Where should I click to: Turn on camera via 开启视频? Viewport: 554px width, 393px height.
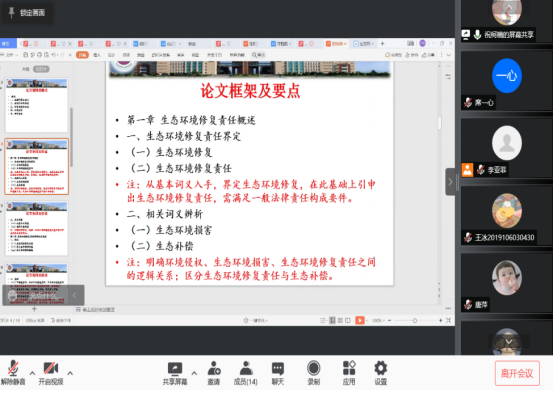click(51, 373)
